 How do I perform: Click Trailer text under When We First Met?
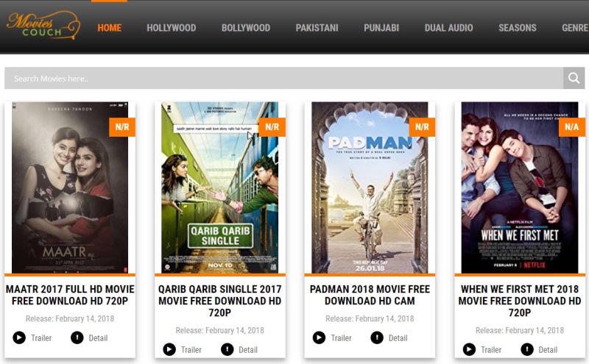(x=491, y=350)
